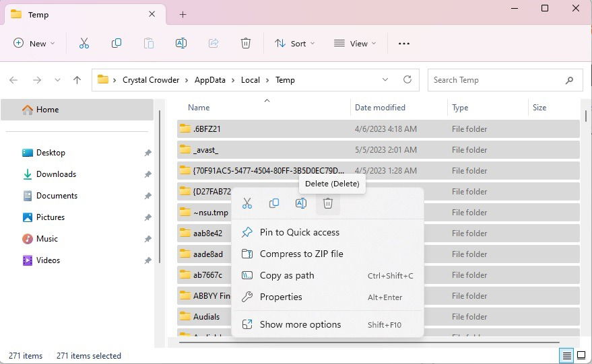Screen dimensions: 592x364
Task: Open Properties from context menu
Action: coord(327,297)
